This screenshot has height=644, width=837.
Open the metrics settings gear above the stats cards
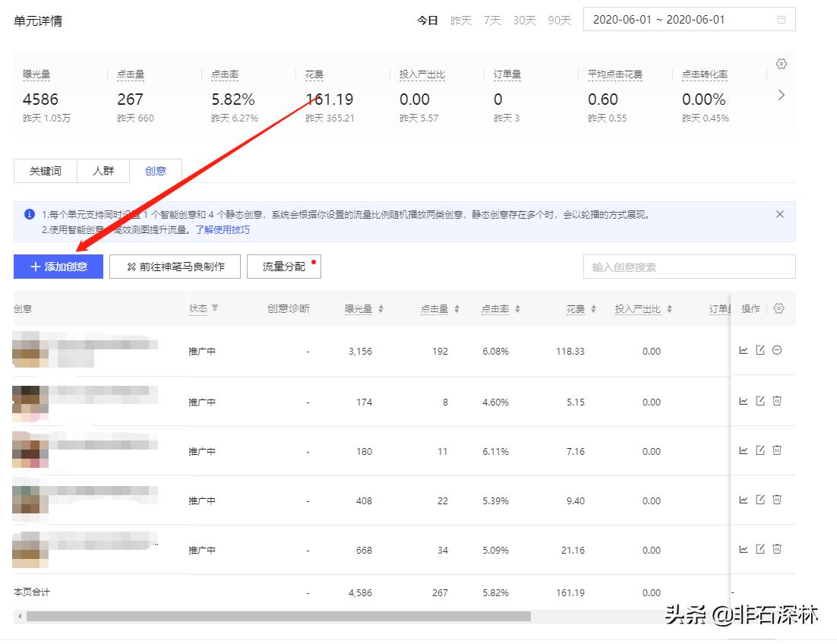click(782, 64)
